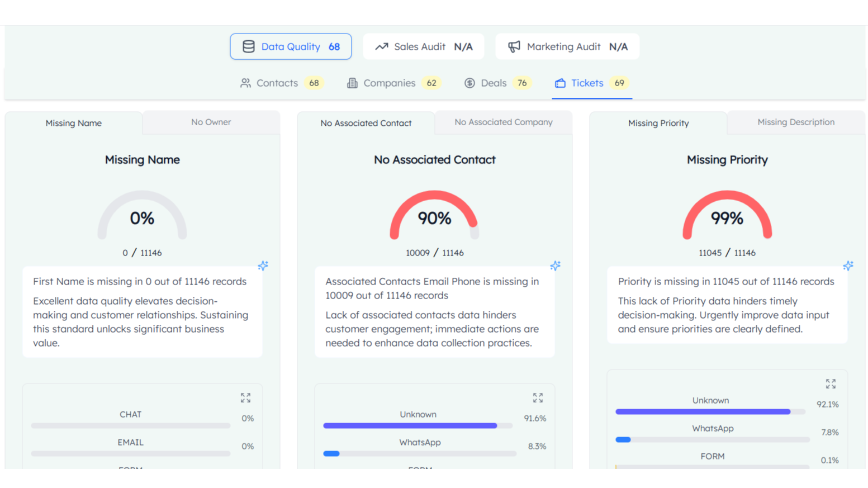Show the No Associated Company tab
Screen dimensions: 868x488
tap(503, 122)
